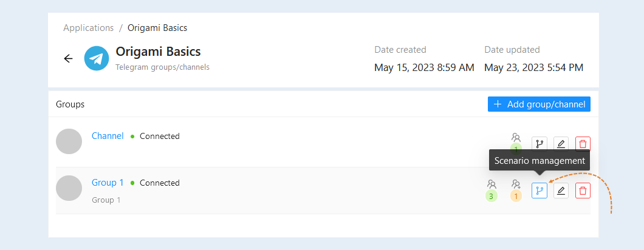Click the back arrow beside Origami Basics
This screenshot has width=644, height=250.
tap(68, 59)
